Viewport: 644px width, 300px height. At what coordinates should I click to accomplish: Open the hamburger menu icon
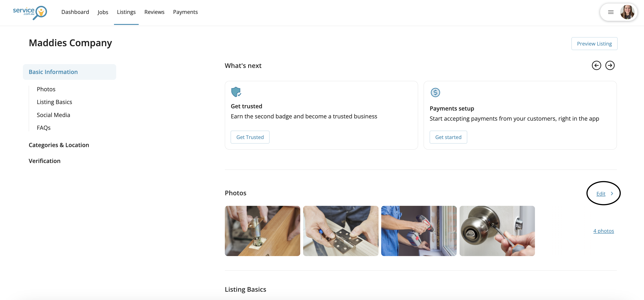611,12
